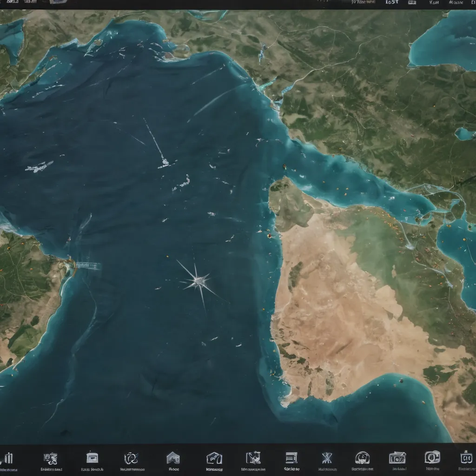Select the crossed swords toolbar icon
This screenshot has height=476, width=476.
328,457
